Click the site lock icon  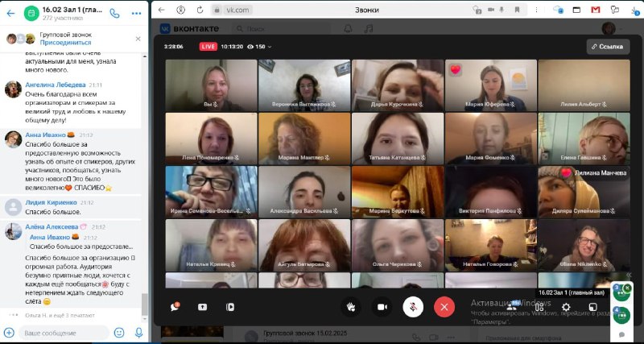(x=217, y=10)
